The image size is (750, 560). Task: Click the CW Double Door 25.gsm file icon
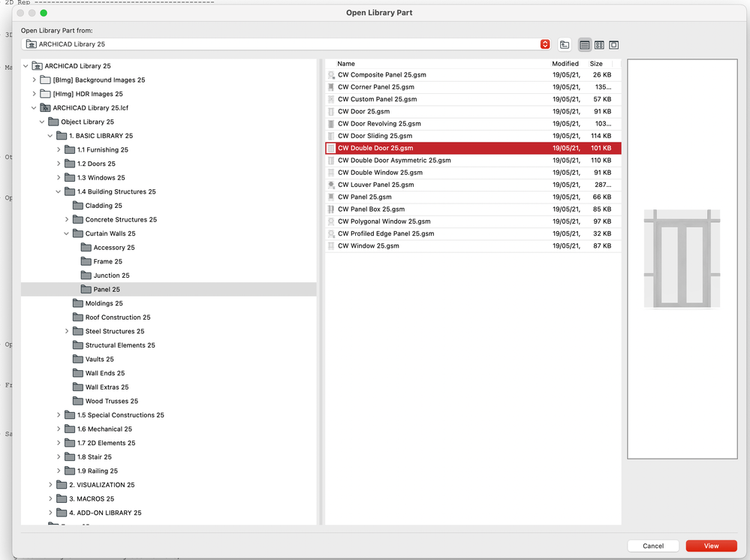pyautogui.click(x=331, y=148)
